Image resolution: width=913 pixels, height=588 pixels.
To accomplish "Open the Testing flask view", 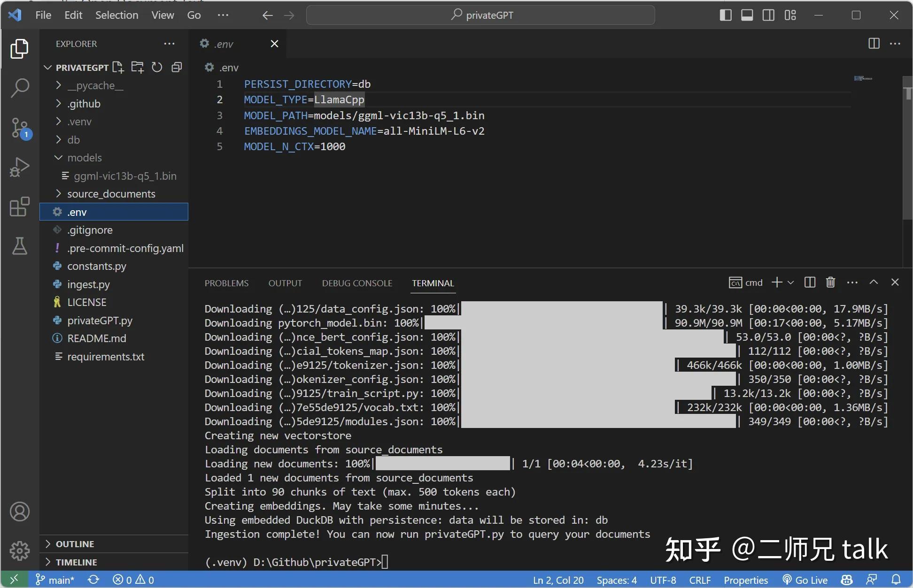I will click(x=20, y=245).
